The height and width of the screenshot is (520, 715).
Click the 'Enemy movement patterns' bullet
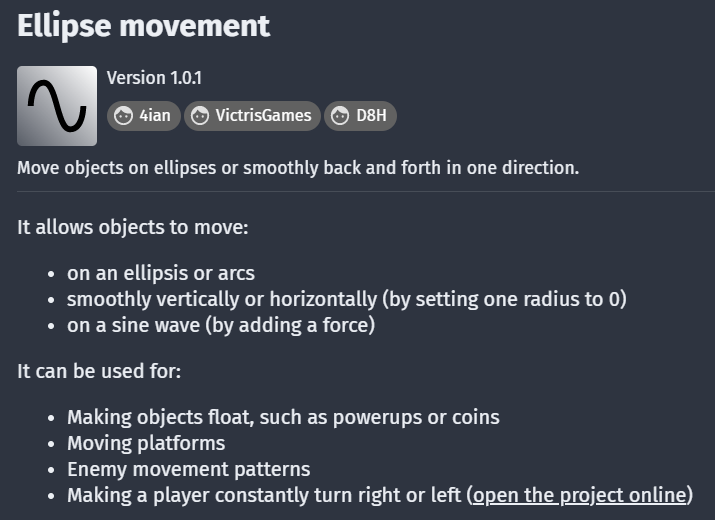pyautogui.click(x=189, y=470)
